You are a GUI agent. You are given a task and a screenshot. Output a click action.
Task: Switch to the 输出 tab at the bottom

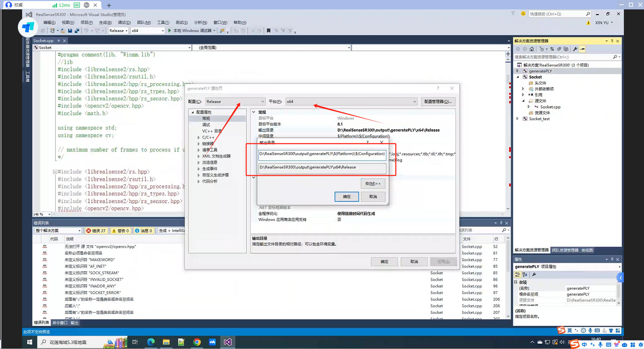(74, 323)
